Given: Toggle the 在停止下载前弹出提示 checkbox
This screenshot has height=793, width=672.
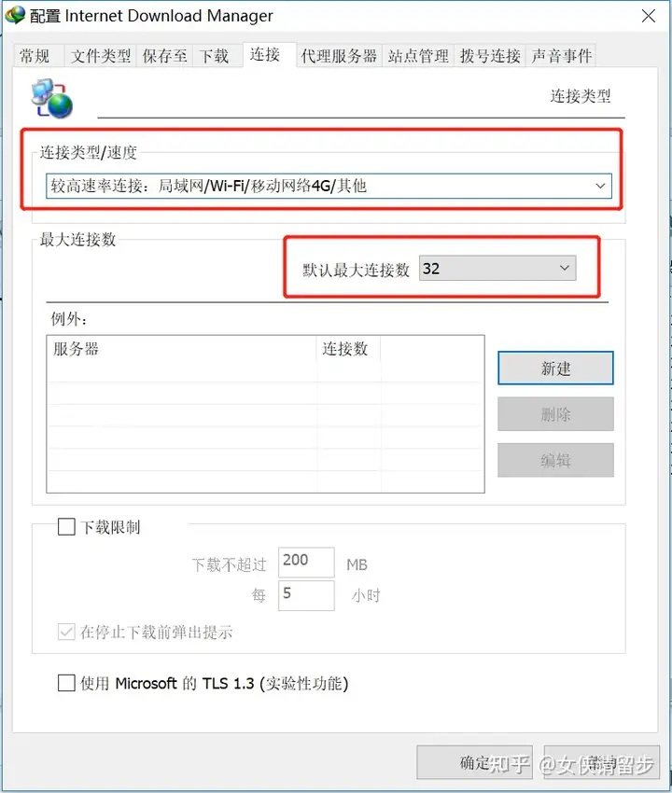Looking at the screenshot, I should point(66,632).
